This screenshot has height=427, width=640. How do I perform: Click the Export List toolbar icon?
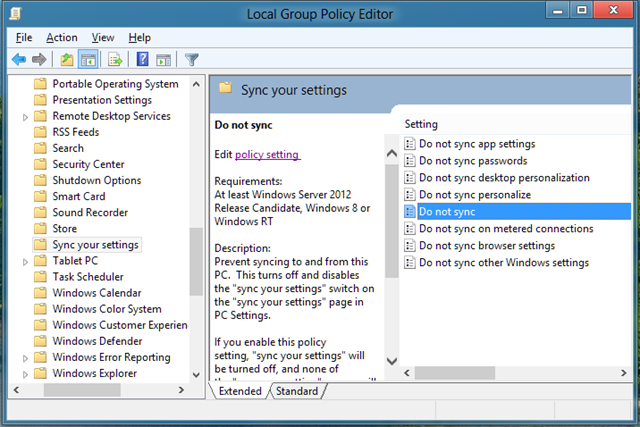(115, 60)
